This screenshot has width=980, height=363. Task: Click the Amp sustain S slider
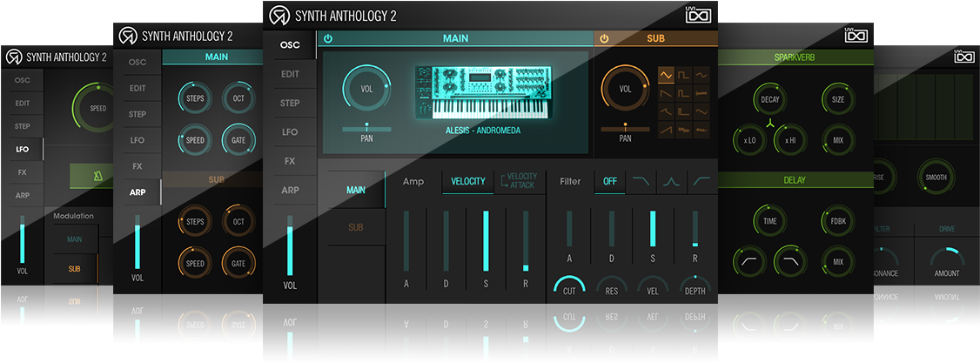486,241
